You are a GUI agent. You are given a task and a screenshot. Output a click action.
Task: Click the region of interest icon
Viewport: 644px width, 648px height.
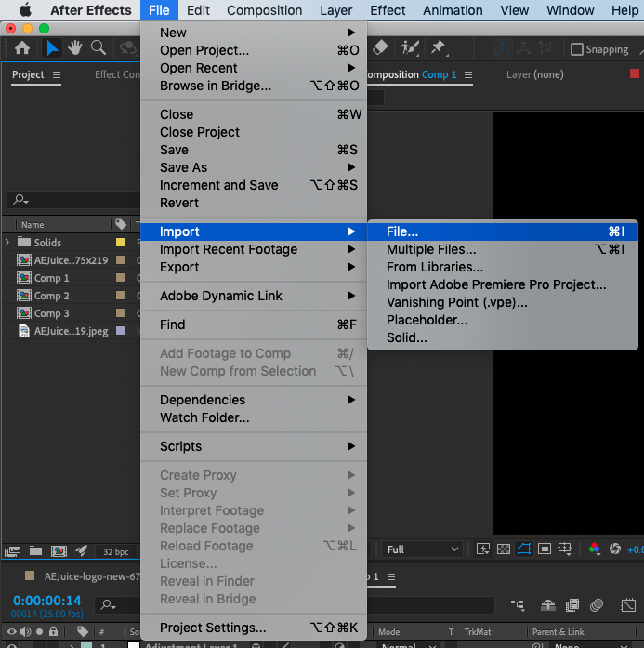tap(545, 549)
